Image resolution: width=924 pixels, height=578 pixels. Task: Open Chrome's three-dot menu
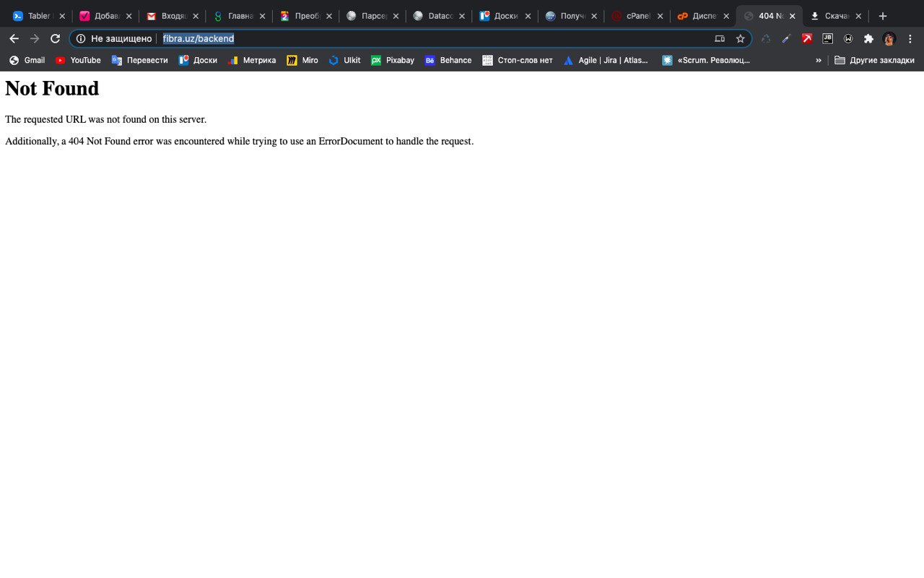910,39
